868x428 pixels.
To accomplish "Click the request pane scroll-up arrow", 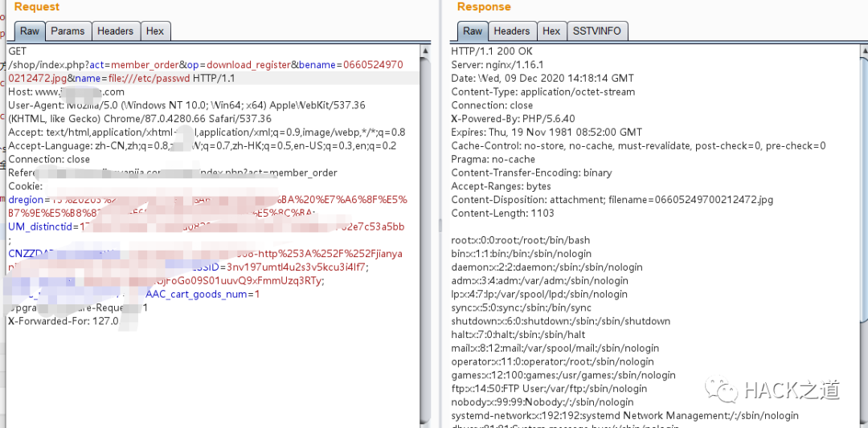I will 425,51.
